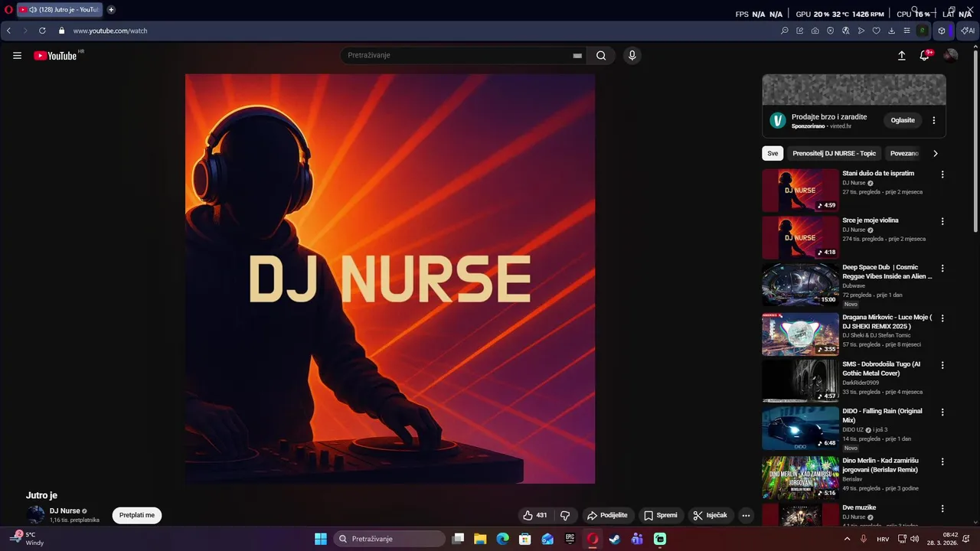Open the Deep Space Dub video title
The height and width of the screenshot is (551, 980).
click(x=887, y=272)
